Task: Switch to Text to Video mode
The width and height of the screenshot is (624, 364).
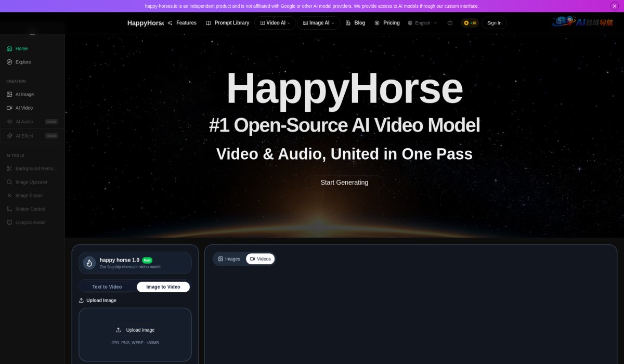Action: point(107,287)
